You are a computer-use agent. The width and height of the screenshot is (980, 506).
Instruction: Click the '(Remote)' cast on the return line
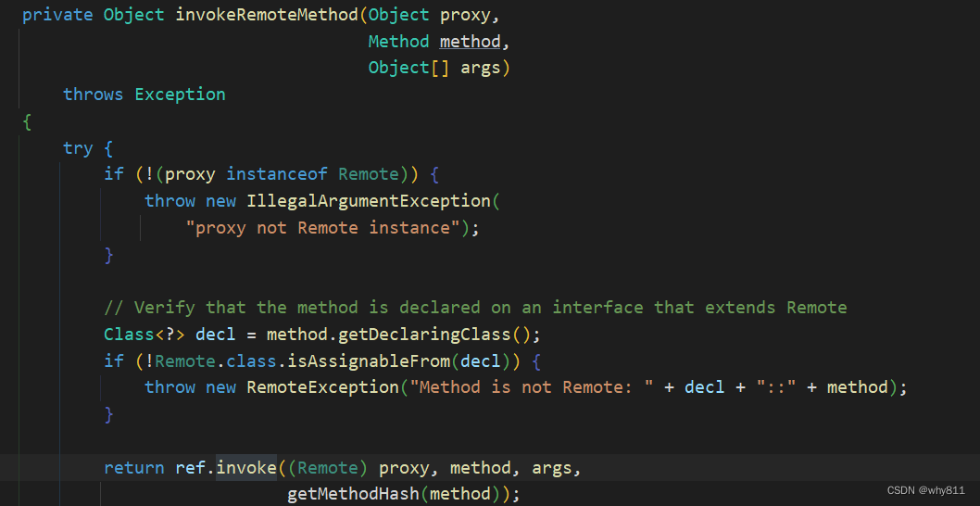coord(328,468)
